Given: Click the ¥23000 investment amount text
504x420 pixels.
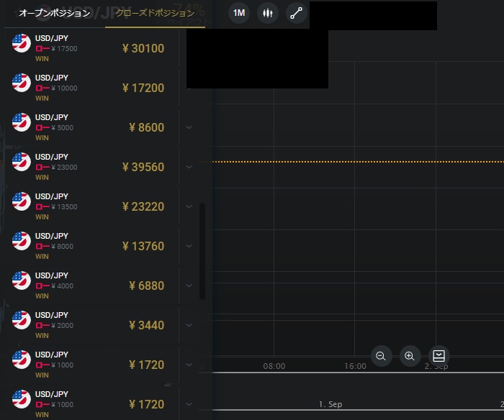Looking at the screenshot, I should (64, 167).
